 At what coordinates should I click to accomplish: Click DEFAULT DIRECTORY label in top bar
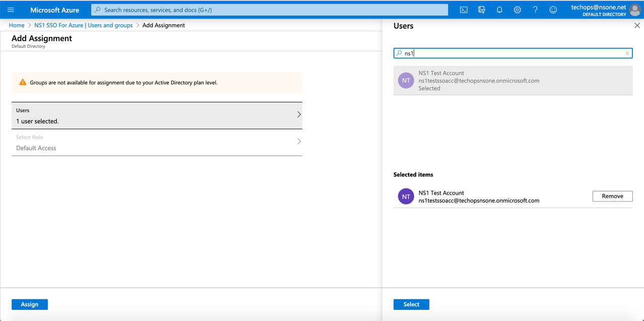604,15
